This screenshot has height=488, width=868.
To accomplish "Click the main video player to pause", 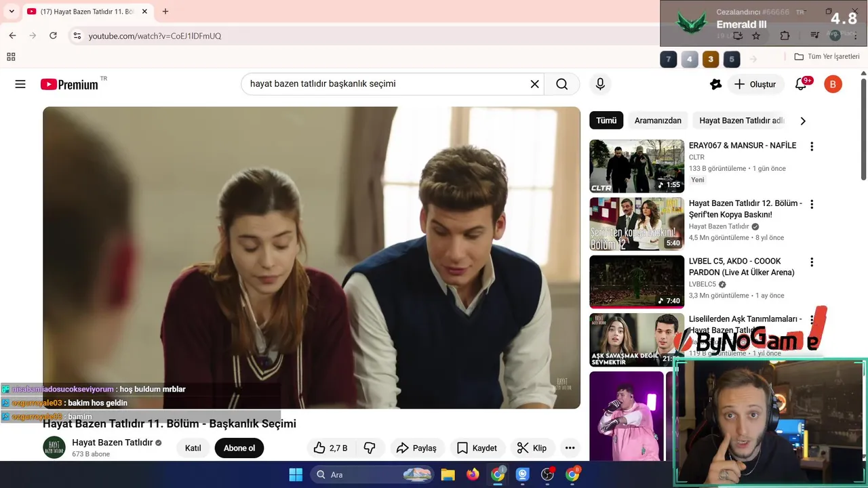I will (x=311, y=258).
